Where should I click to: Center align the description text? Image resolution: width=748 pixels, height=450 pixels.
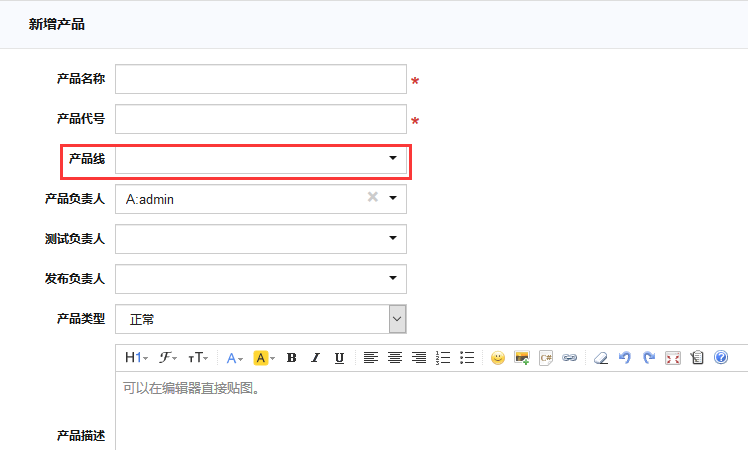pyautogui.click(x=395, y=358)
